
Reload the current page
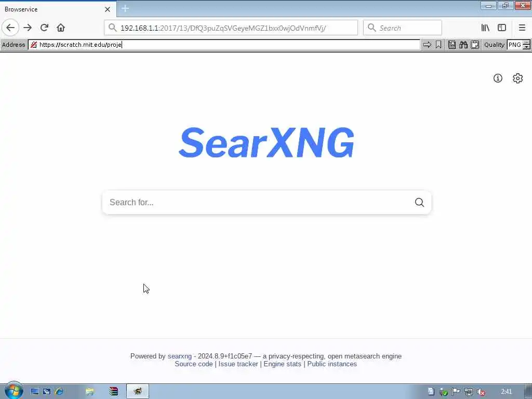pyautogui.click(x=44, y=28)
